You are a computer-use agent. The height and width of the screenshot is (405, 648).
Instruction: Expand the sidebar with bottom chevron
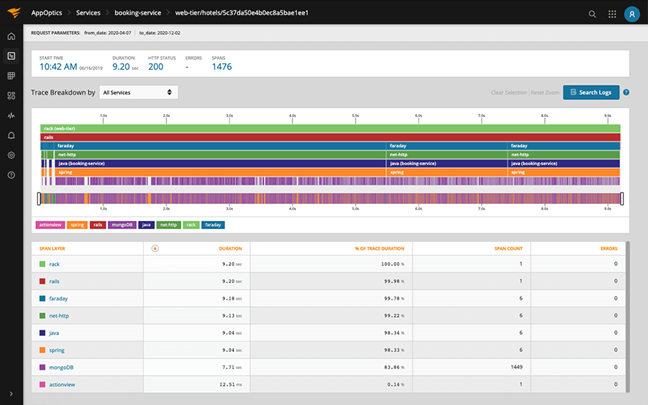point(11,394)
